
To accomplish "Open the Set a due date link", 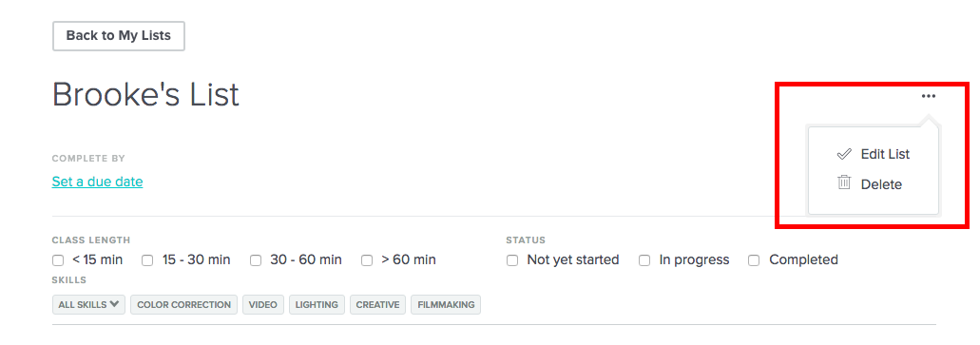I will (x=98, y=182).
